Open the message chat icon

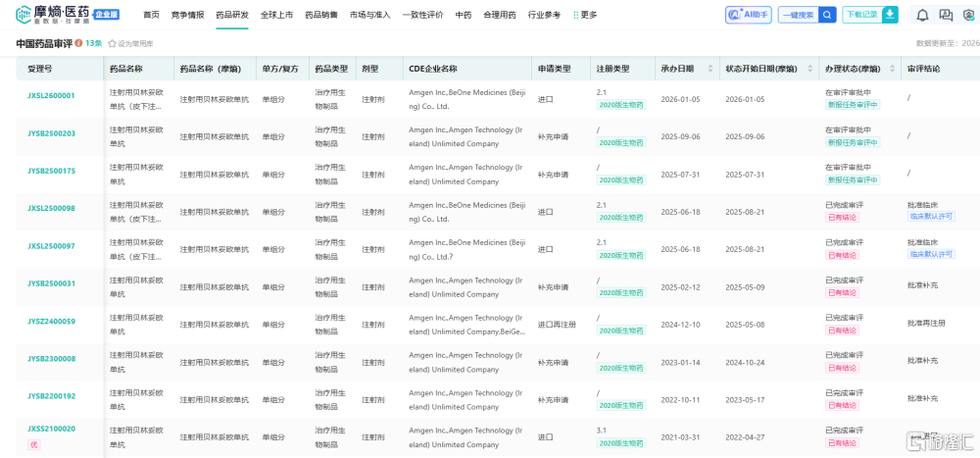[947, 15]
